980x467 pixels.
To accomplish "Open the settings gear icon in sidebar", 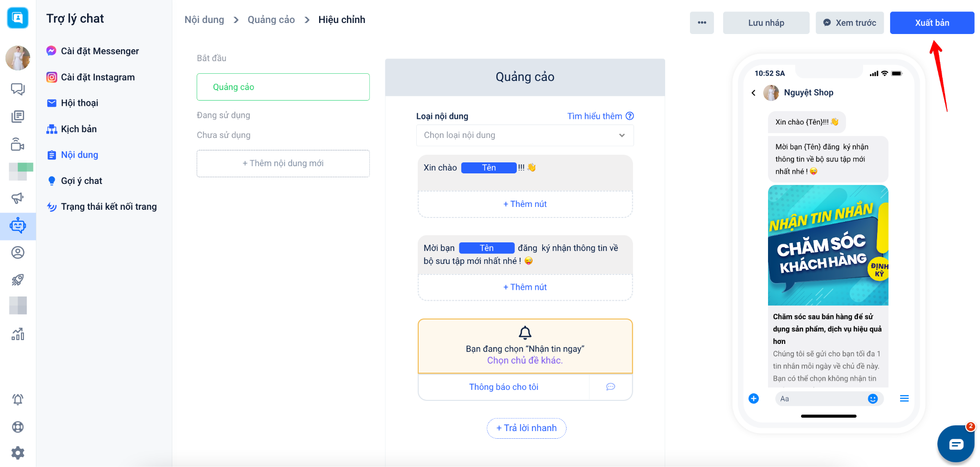I will click(x=18, y=453).
